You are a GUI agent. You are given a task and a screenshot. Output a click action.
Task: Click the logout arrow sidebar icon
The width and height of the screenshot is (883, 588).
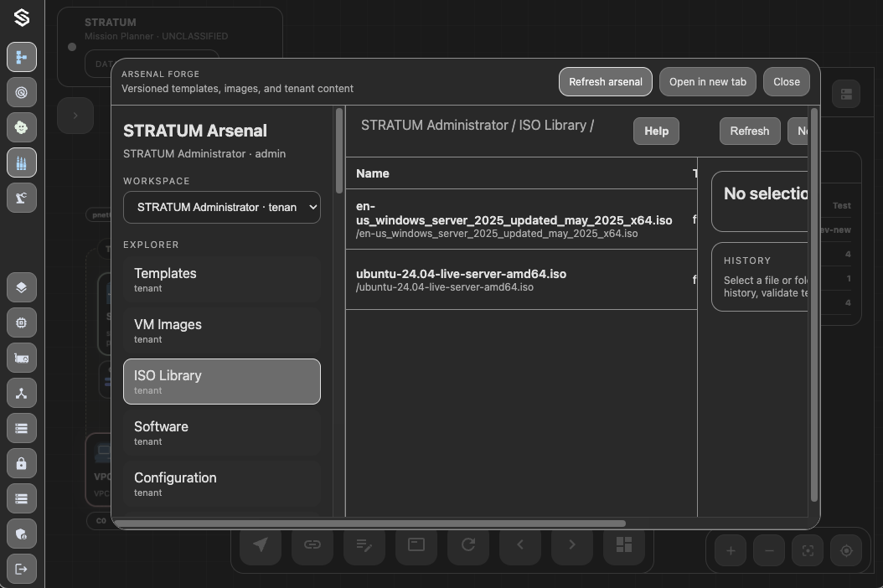22,569
